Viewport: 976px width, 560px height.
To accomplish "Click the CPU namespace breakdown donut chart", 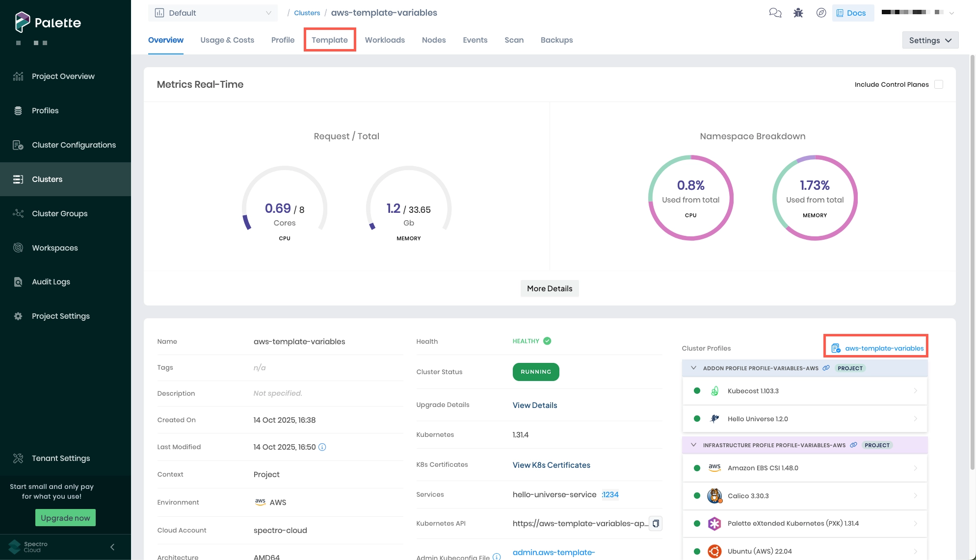I will [x=690, y=198].
